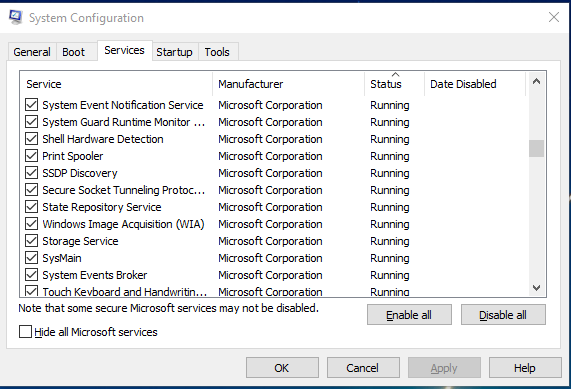Click the Date Disabled column header
The height and width of the screenshot is (389, 571).
coord(475,84)
